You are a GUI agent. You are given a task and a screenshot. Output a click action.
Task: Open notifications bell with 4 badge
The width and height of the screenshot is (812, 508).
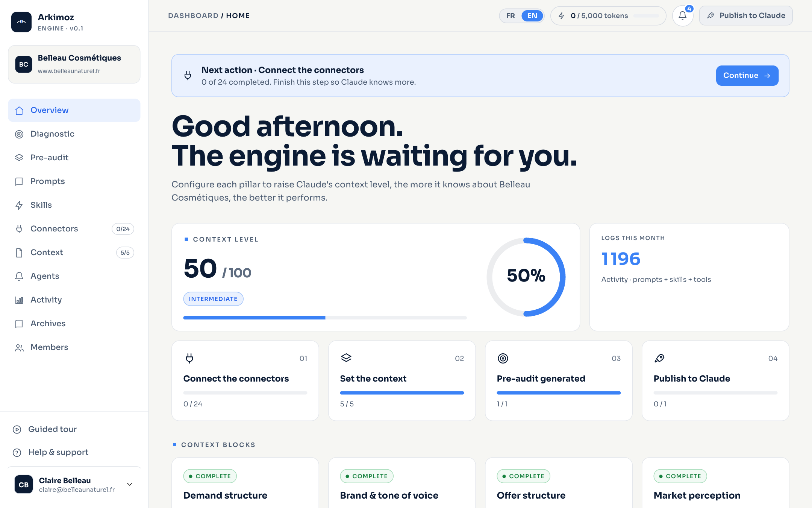(x=683, y=16)
